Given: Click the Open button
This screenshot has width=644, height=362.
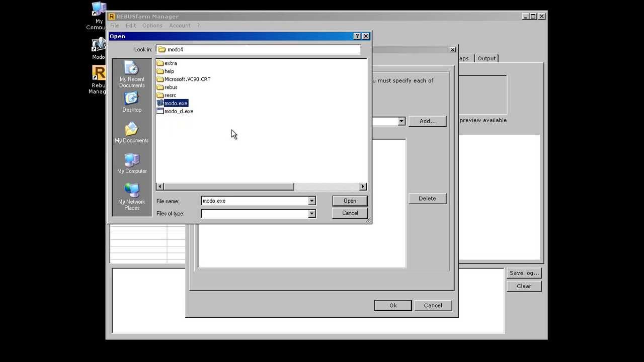Looking at the screenshot, I should [x=350, y=201].
